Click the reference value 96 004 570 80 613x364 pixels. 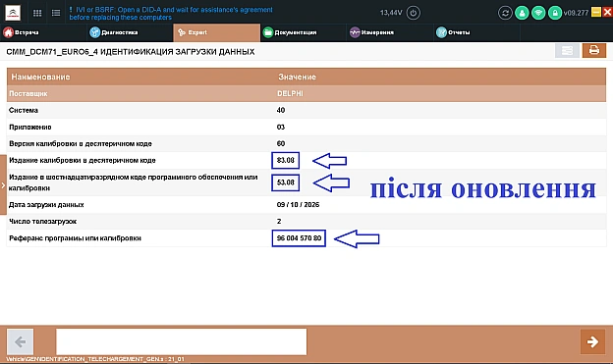coord(299,238)
